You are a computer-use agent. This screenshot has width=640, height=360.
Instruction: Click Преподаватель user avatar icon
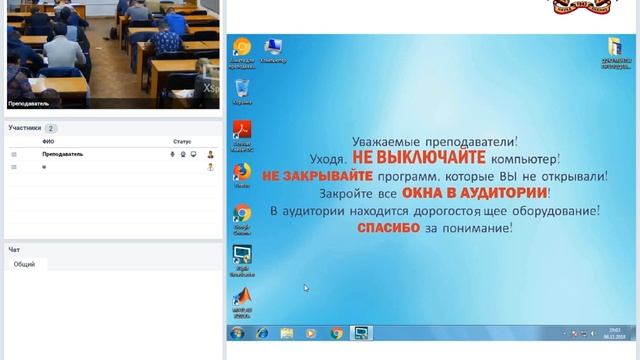click(211, 154)
